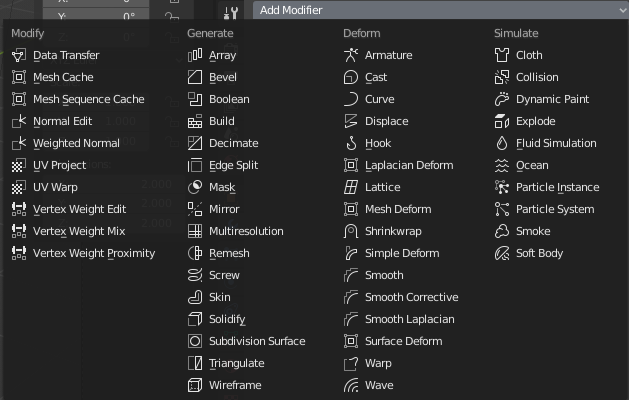Choose Boolean from the Generate list

(229, 99)
